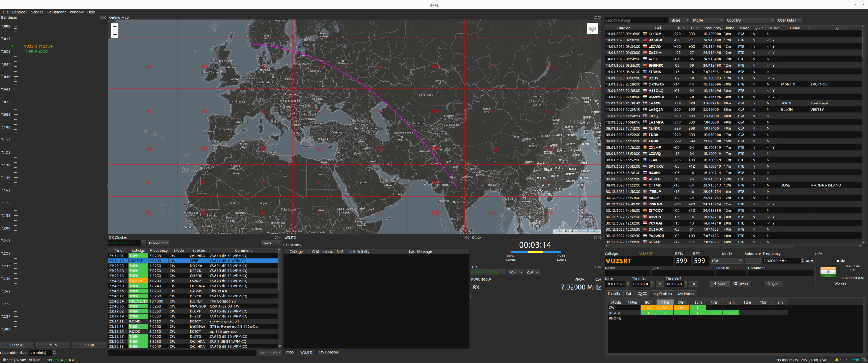Switch to the Details tab
The height and width of the screenshot is (363, 868).
point(613,294)
